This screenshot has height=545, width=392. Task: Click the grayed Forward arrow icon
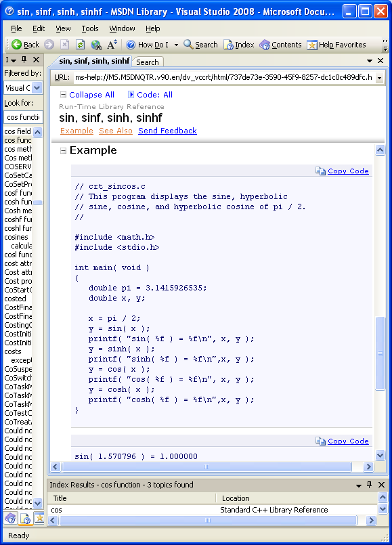[49, 45]
